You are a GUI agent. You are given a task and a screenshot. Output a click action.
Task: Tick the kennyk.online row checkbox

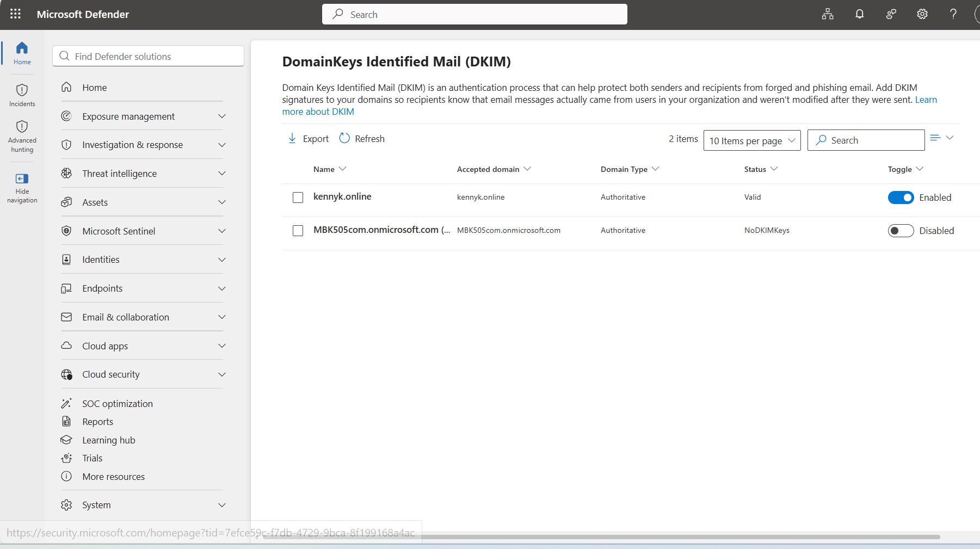(x=298, y=198)
